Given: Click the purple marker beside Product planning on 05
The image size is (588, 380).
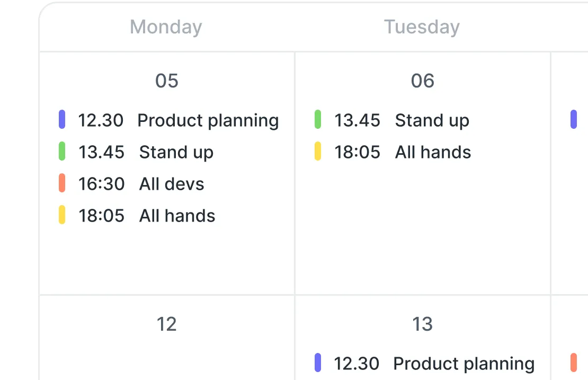Looking at the screenshot, I should pyautogui.click(x=62, y=119).
